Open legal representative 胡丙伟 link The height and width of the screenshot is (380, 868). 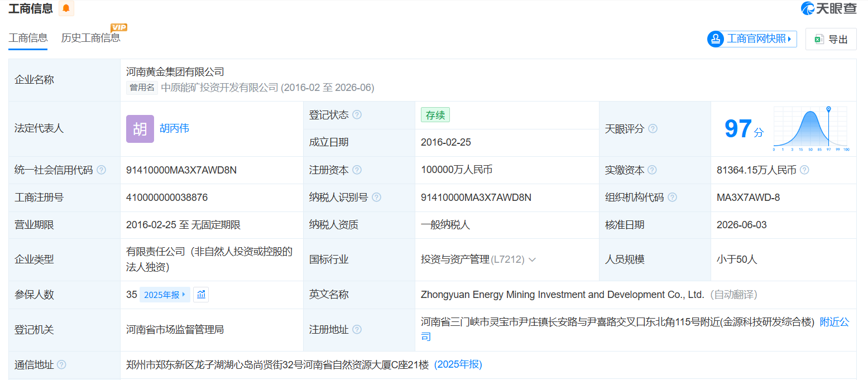[174, 129]
